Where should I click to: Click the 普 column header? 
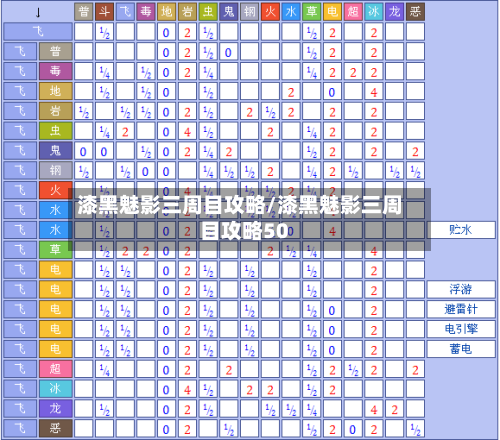click(x=84, y=12)
